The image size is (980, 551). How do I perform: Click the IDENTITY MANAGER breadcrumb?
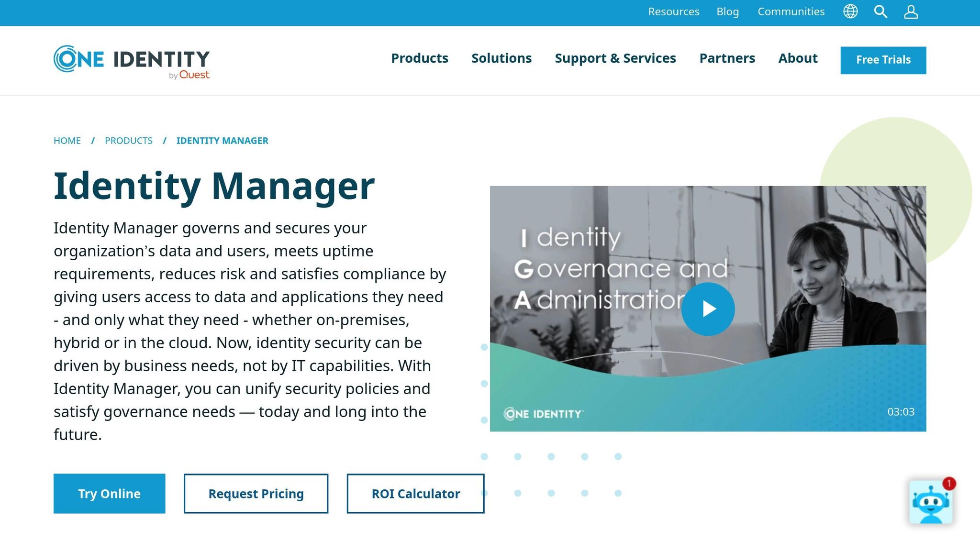(x=222, y=141)
